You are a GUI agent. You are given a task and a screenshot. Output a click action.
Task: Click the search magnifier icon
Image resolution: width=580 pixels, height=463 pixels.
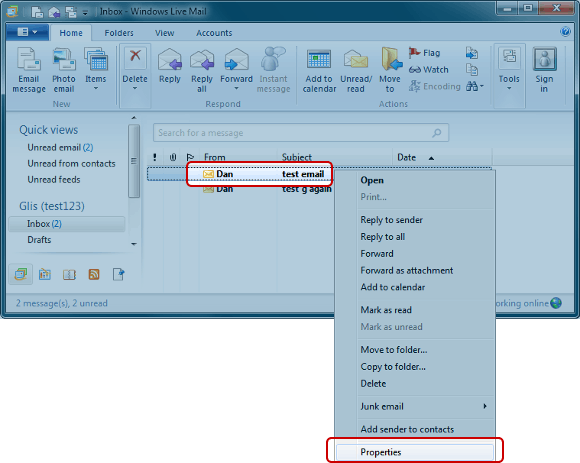[x=437, y=132]
